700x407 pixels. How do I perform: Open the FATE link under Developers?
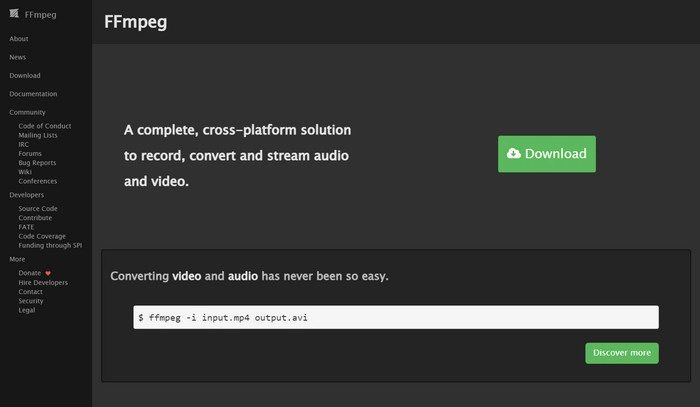point(26,227)
